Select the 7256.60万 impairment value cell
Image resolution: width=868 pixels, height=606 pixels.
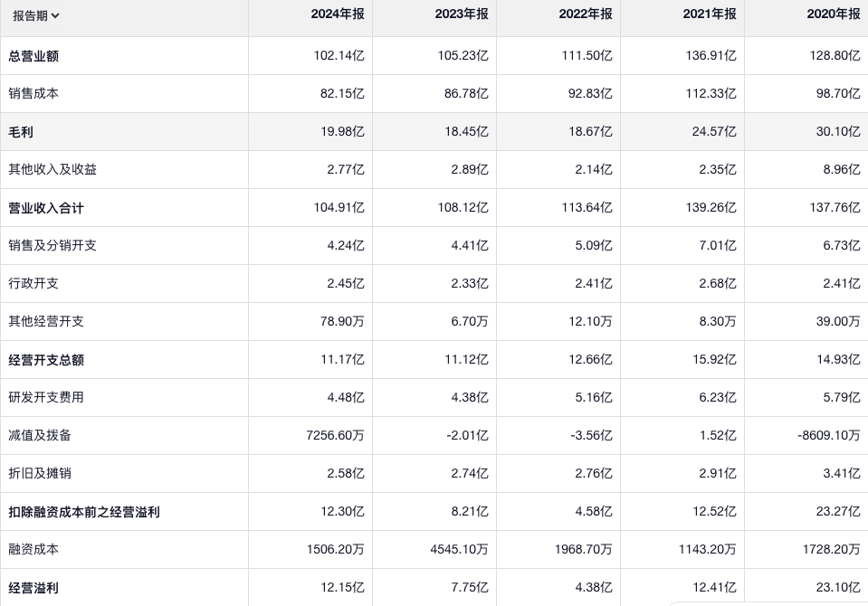coord(335,436)
